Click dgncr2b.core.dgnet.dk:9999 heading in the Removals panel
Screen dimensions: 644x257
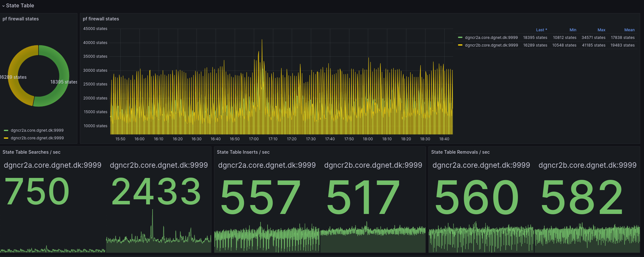tap(588, 165)
